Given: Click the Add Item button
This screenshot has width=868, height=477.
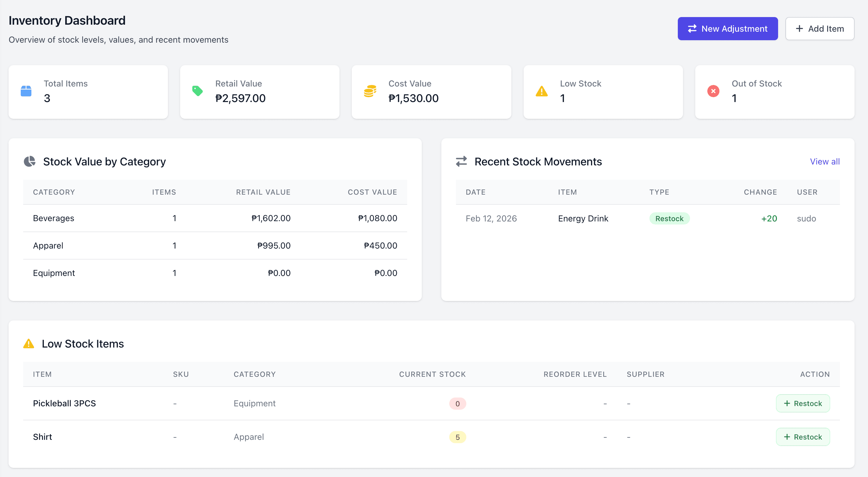Looking at the screenshot, I should pyautogui.click(x=820, y=28).
